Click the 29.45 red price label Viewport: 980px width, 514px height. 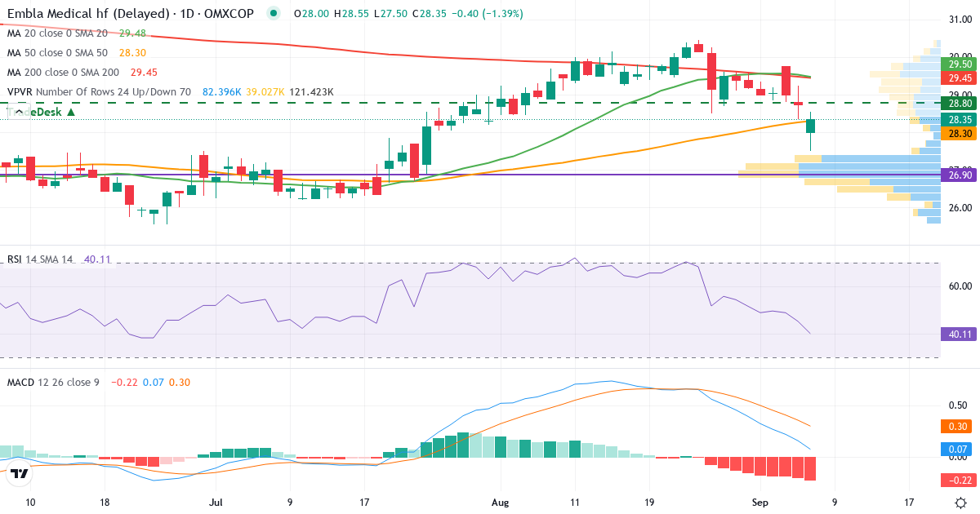[960, 78]
